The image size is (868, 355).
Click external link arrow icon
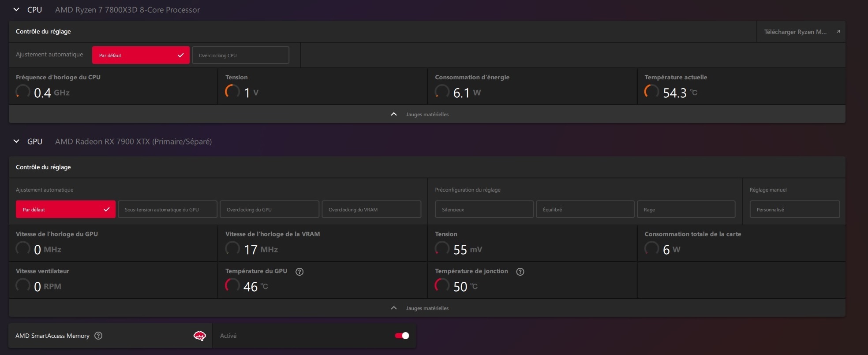838,31
